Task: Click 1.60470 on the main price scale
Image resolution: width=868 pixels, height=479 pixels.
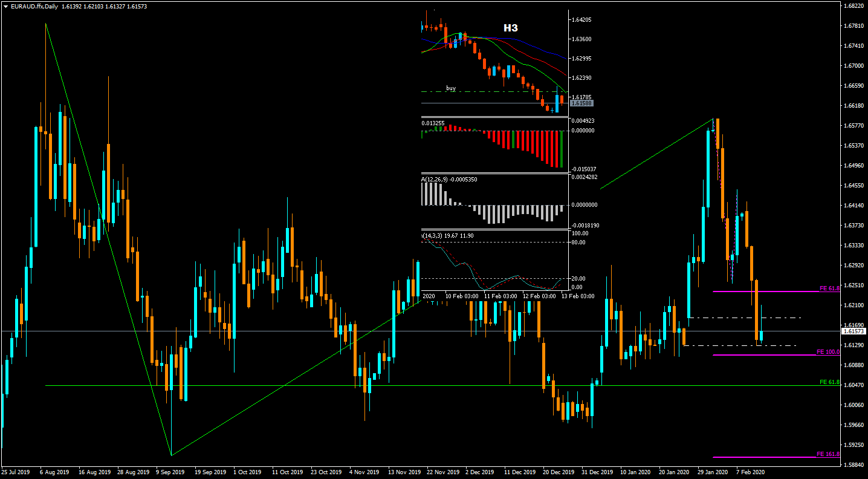Action: click(853, 385)
